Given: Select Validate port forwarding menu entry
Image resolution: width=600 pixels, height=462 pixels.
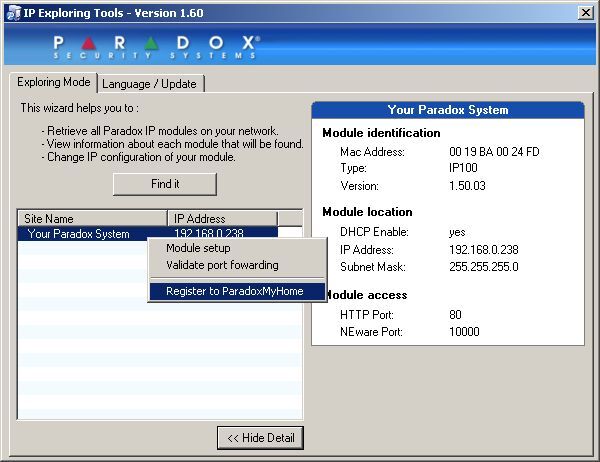Looking at the screenshot, I should 222,265.
